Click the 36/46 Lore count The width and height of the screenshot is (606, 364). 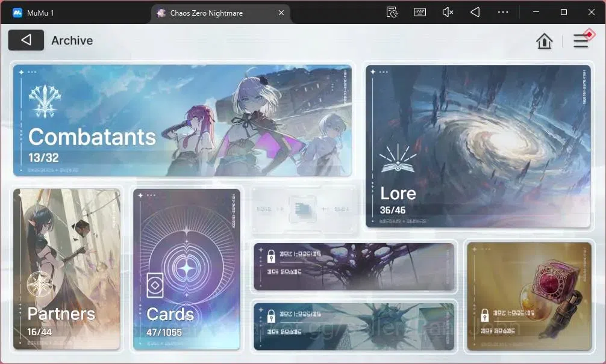point(393,210)
